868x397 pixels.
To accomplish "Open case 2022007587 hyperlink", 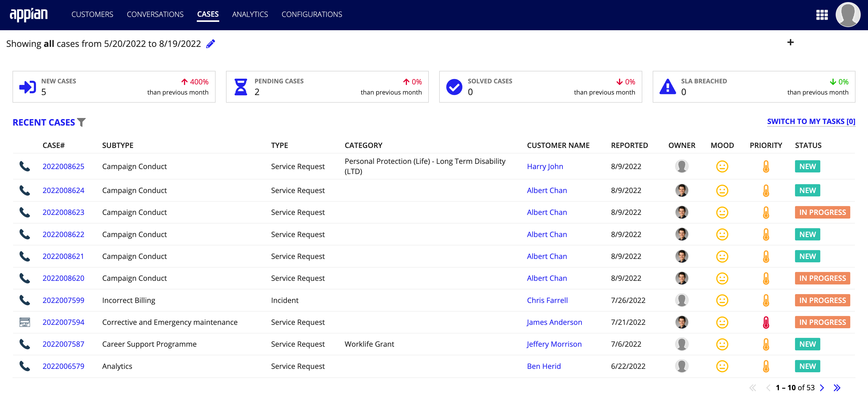I will 63,343.
